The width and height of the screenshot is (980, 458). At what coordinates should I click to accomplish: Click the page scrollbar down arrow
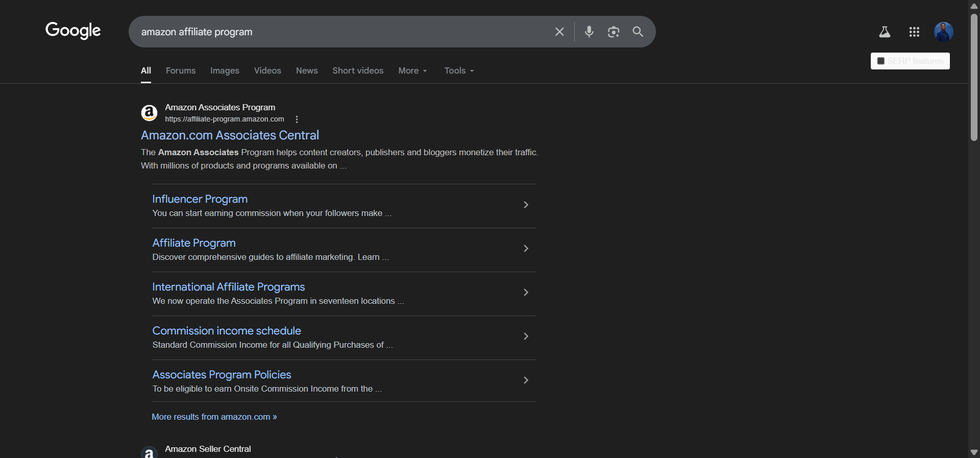tap(974, 452)
